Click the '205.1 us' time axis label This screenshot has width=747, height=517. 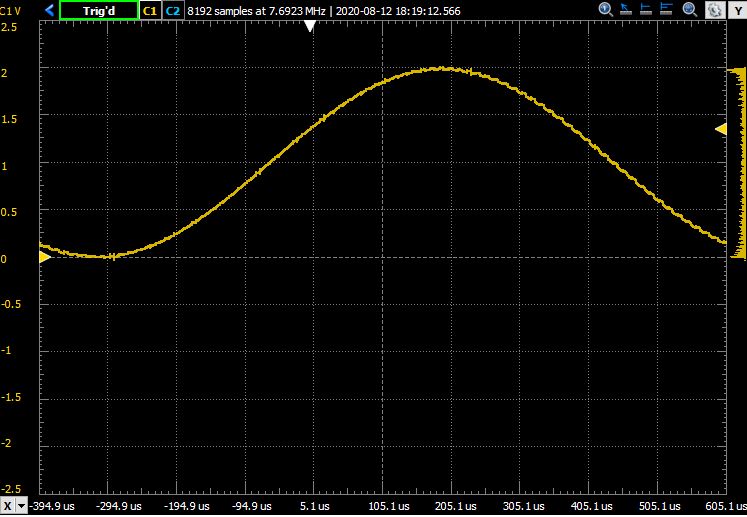coord(455,506)
